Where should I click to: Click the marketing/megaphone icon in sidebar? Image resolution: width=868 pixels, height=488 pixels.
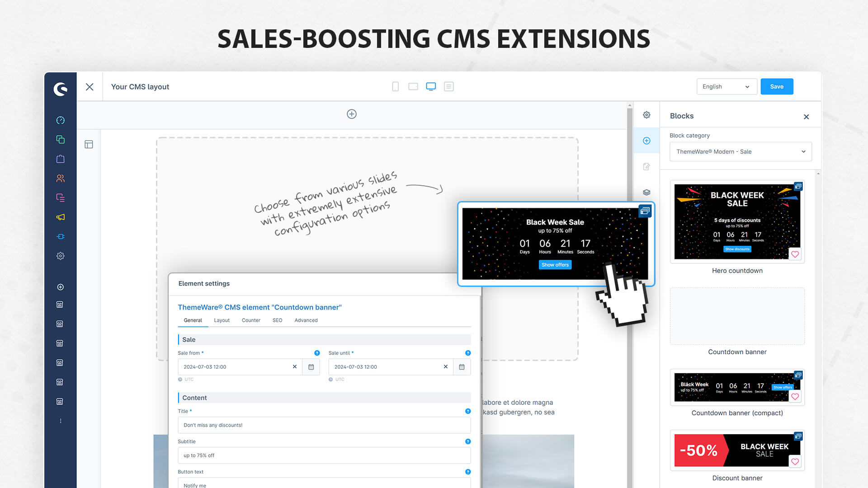tap(60, 217)
